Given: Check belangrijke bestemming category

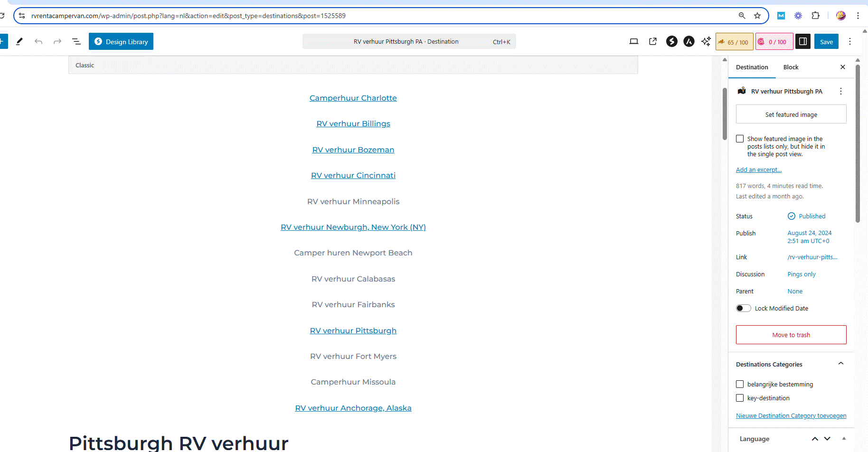Looking at the screenshot, I should click(x=740, y=384).
